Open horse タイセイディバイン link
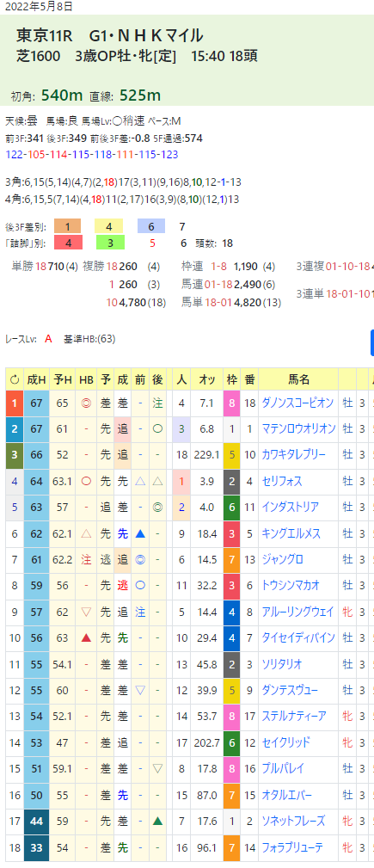This screenshot has height=868, width=374. (298, 637)
